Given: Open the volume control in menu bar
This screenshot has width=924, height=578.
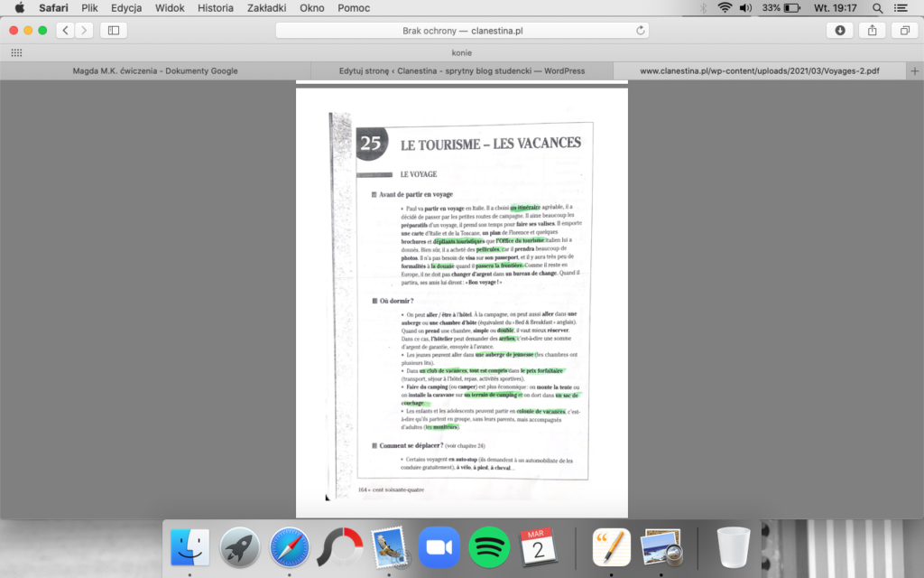Looking at the screenshot, I should pyautogui.click(x=746, y=7).
